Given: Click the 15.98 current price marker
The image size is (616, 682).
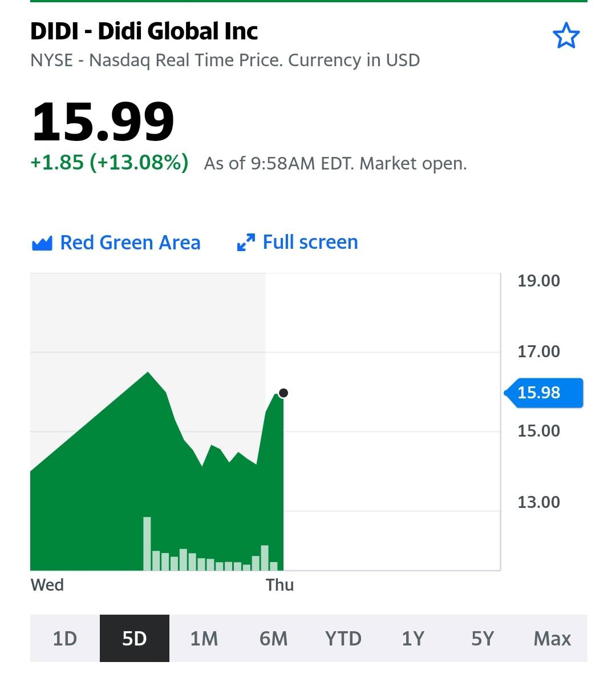Looking at the screenshot, I should tap(544, 393).
